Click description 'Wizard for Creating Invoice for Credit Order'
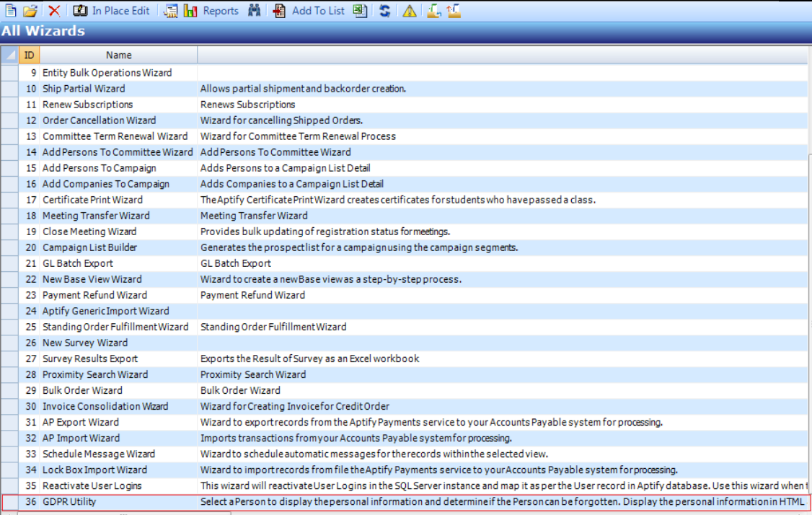The height and width of the screenshot is (515, 812). [x=295, y=406]
